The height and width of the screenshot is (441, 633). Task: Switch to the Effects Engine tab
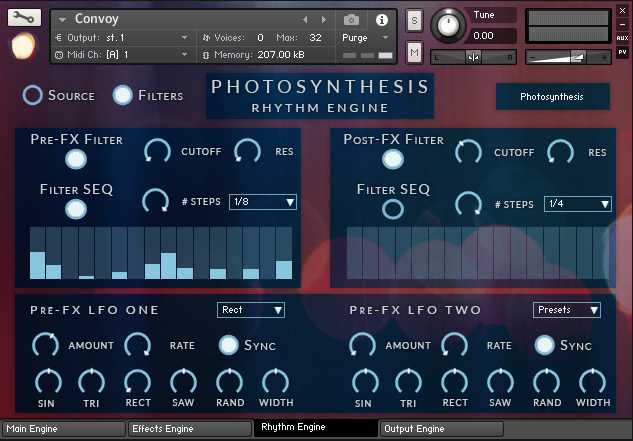188,429
